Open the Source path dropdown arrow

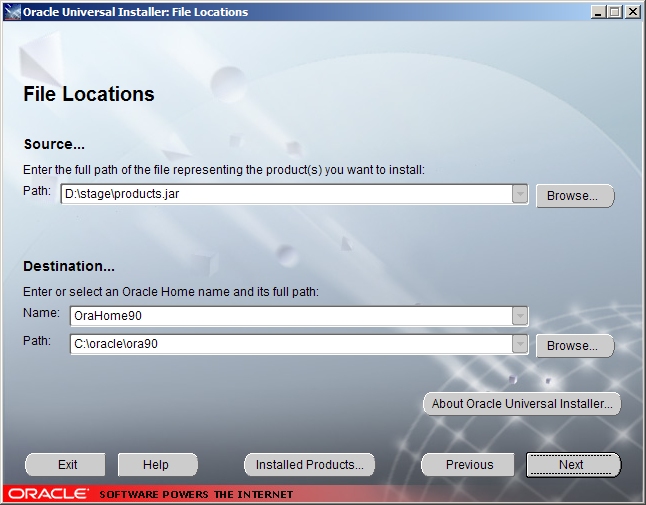520,194
